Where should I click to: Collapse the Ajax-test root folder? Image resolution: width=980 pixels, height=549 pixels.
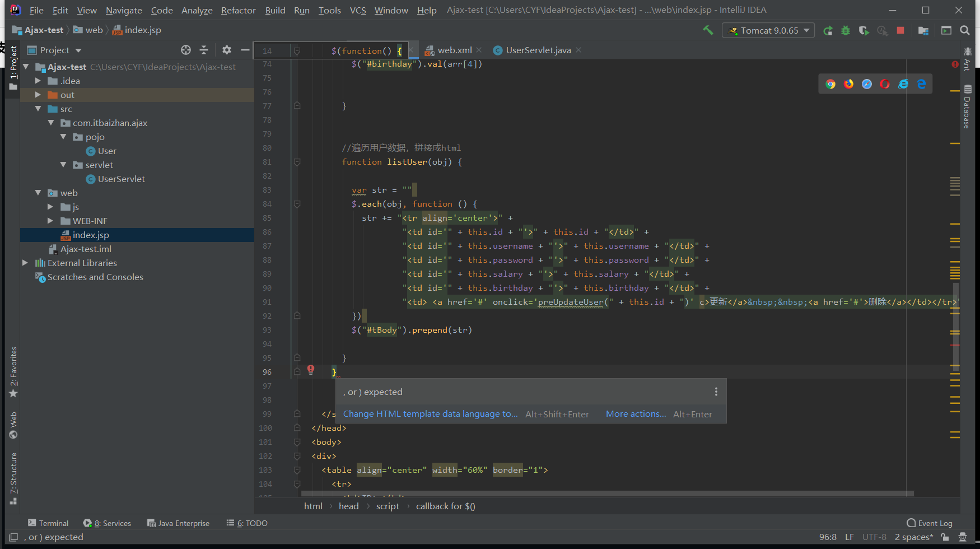click(x=26, y=67)
